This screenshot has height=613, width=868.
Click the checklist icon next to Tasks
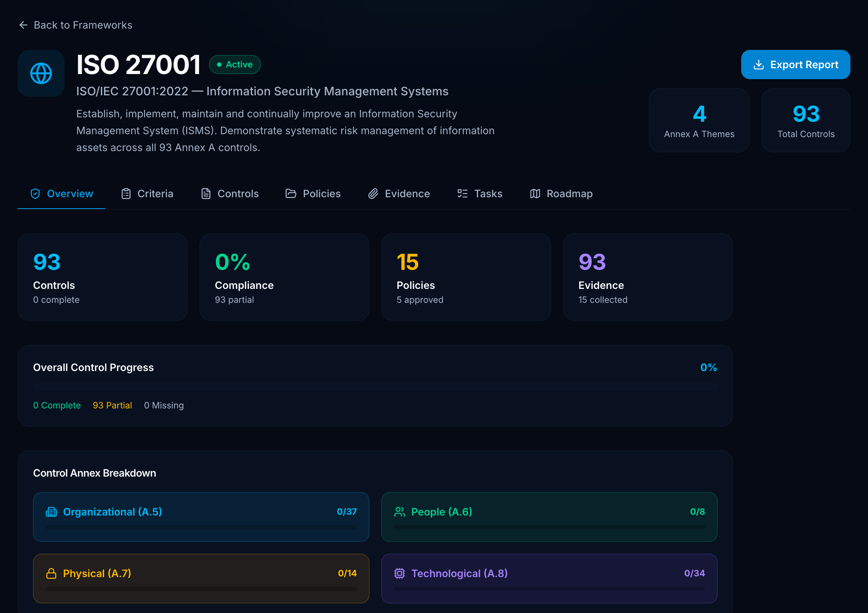[x=462, y=194]
